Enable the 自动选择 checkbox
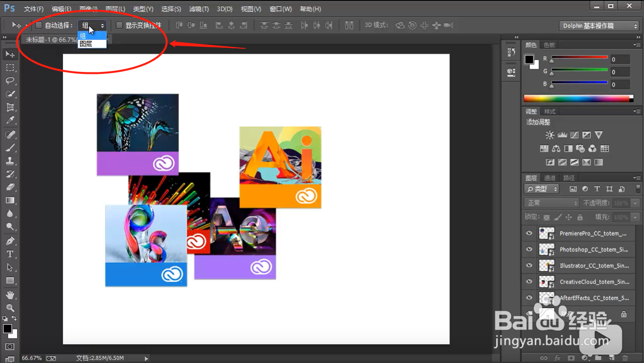644x363 pixels. (x=38, y=25)
